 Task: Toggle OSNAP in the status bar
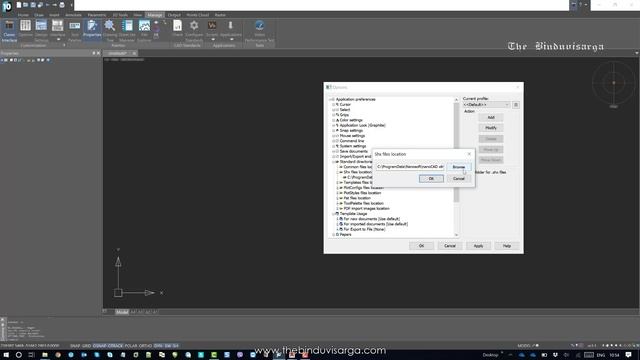coord(100,346)
